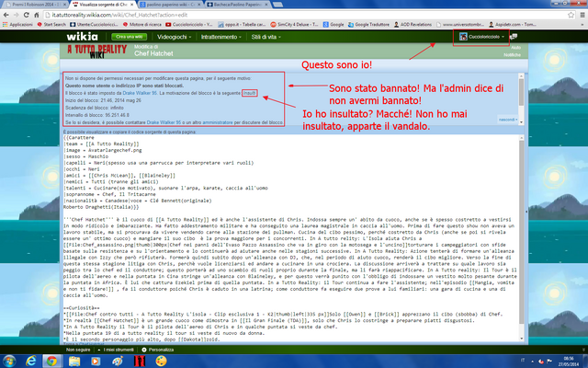Open Windows Explorer folder from taskbar

click(x=74, y=362)
